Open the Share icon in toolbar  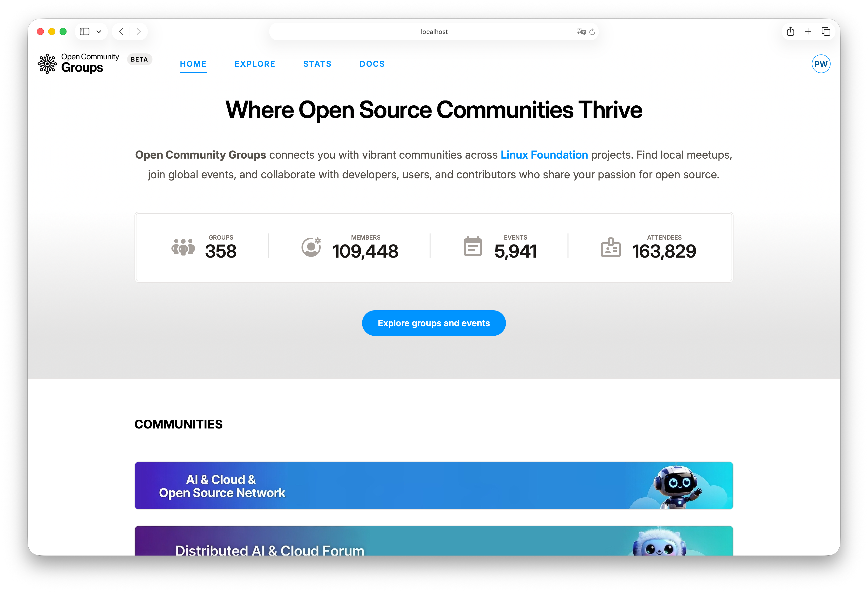pyautogui.click(x=790, y=31)
